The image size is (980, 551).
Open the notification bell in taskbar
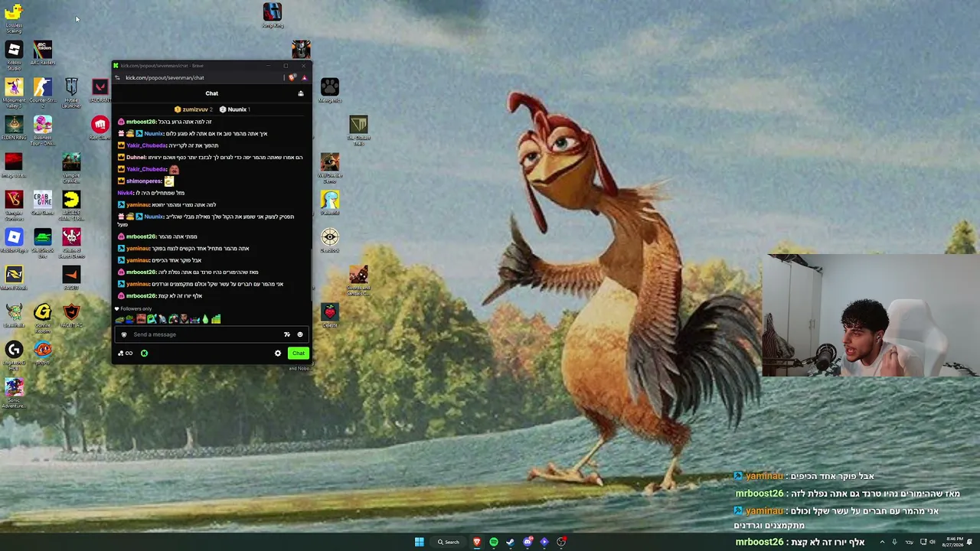coord(971,542)
